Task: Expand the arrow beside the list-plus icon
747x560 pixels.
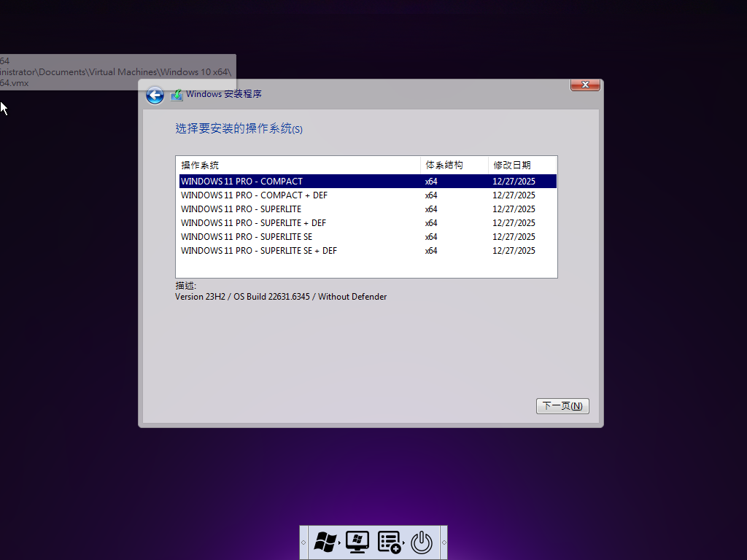Action: (x=405, y=544)
